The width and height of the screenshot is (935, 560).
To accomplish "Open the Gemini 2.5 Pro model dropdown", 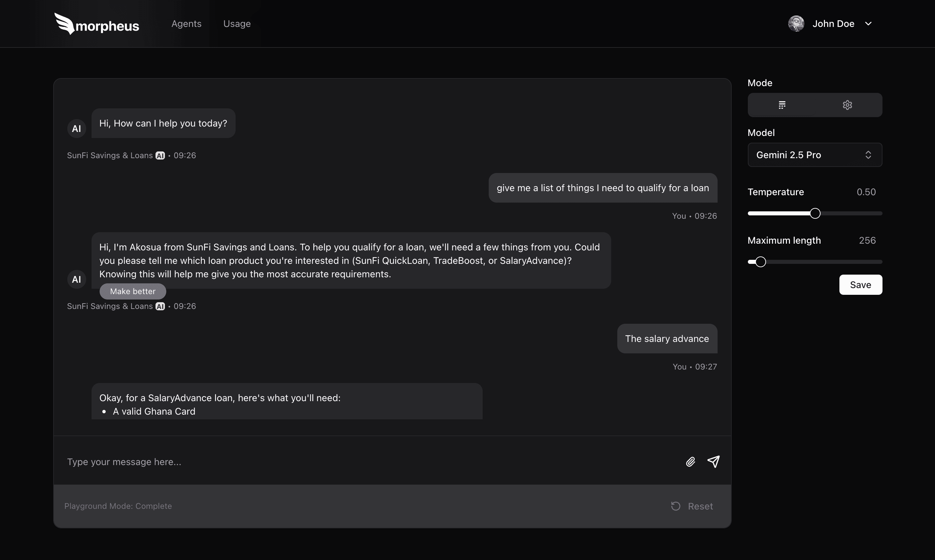I will point(814,155).
